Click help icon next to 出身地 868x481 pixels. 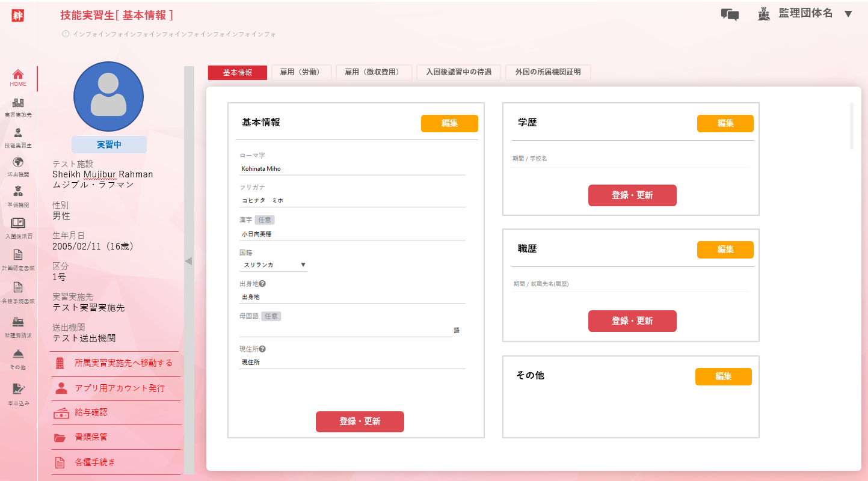[x=262, y=284]
